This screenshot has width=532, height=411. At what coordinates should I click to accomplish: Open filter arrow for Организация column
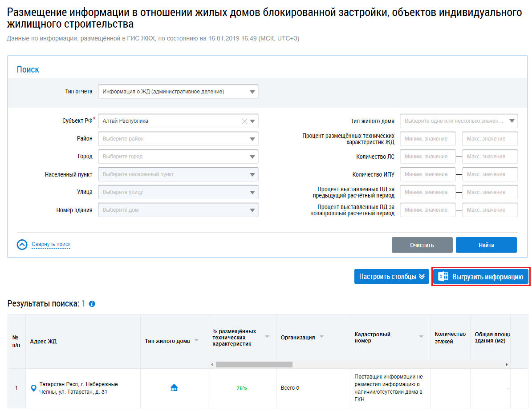(321, 337)
